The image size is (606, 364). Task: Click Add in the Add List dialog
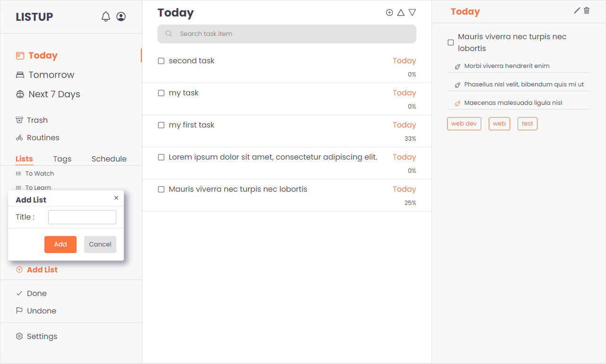click(60, 244)
